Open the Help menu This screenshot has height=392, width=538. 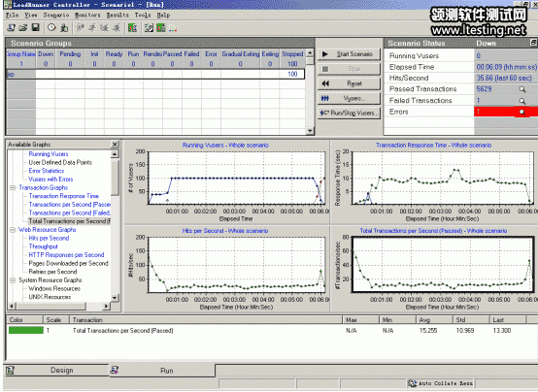[x=163, y=16]
